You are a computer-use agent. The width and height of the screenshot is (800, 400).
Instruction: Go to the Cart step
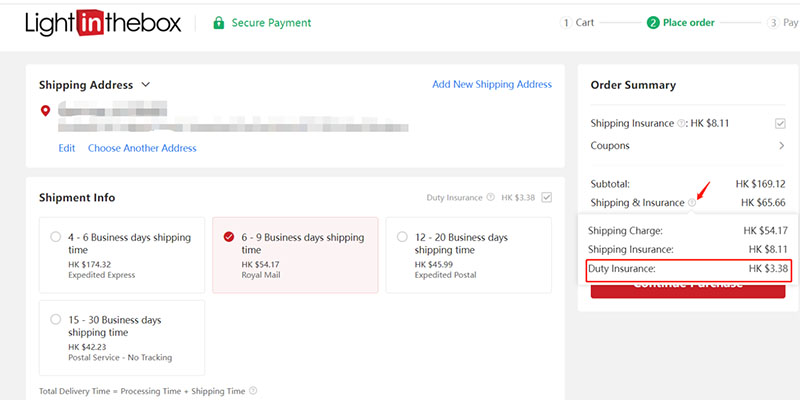click(577, 23)
